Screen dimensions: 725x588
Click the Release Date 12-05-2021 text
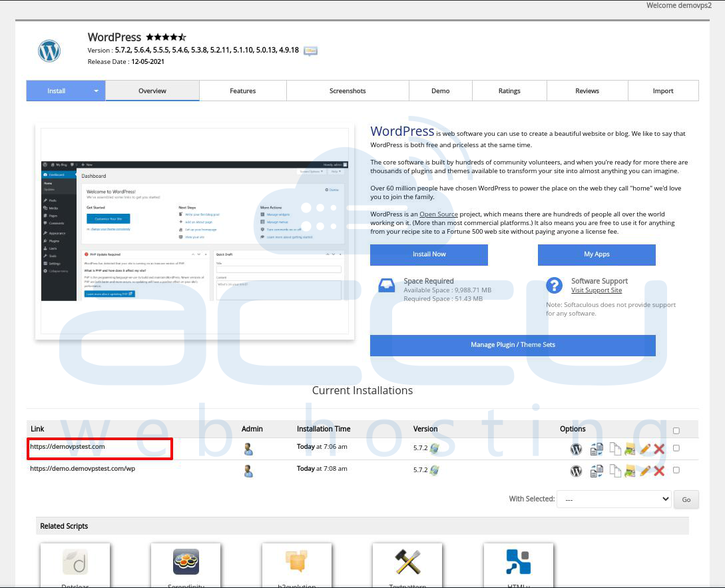[x=126, y=61]
